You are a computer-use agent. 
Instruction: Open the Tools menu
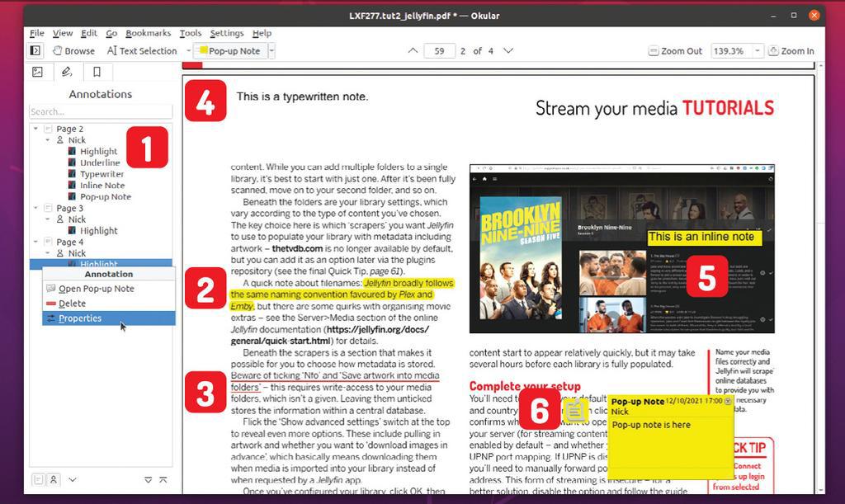click(191, 33)
